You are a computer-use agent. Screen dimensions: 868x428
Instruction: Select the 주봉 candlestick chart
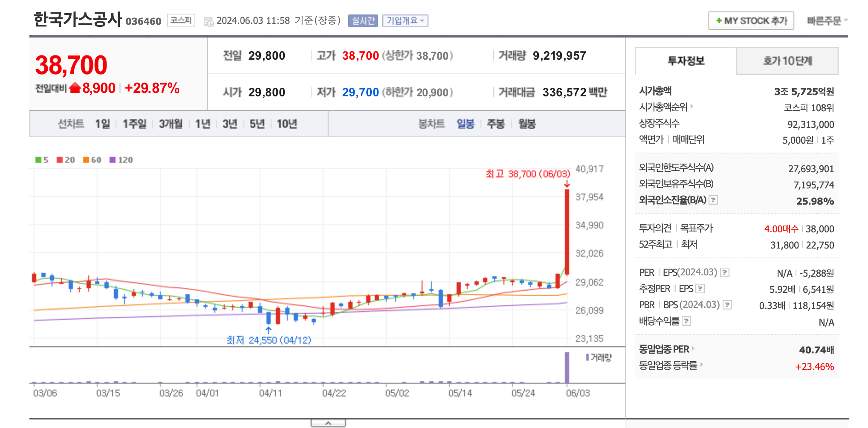pyautogui.click(x=496, y=124)
